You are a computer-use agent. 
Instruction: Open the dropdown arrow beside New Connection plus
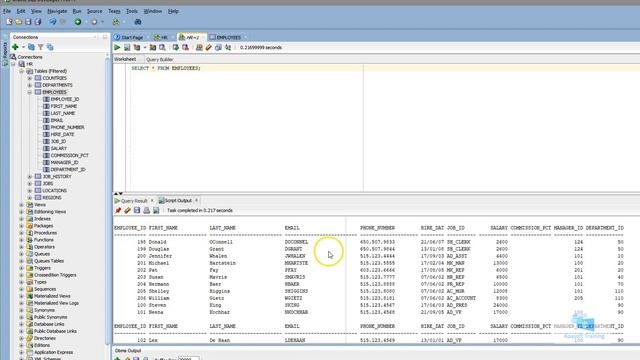(23, 47)
